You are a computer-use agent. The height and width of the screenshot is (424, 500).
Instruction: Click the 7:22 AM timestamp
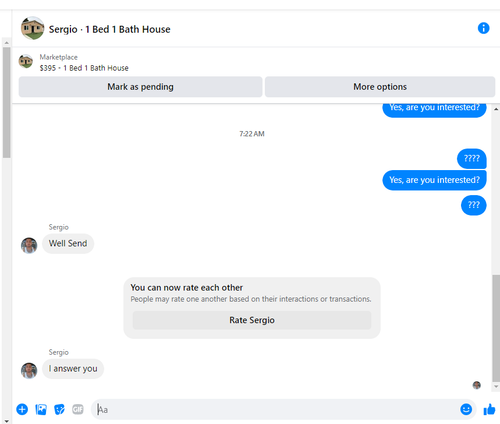252,134
